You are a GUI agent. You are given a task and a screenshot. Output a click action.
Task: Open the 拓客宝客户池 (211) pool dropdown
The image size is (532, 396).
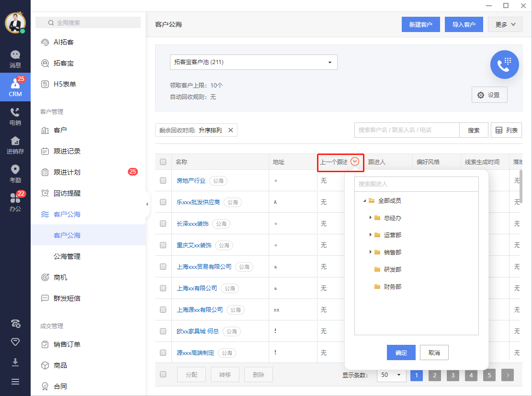(x=253, y=62)
